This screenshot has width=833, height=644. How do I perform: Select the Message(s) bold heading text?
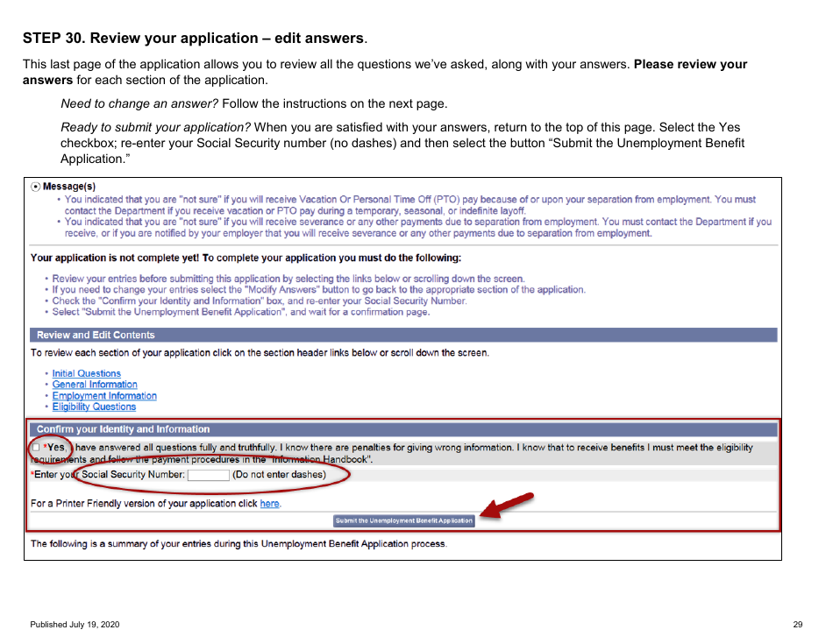click(x=70, y=185)
